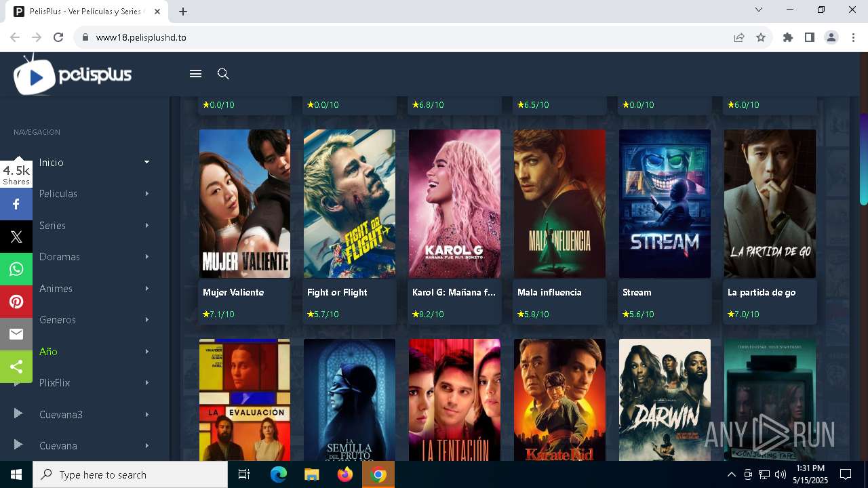868x488 pixels.
Task: Open Task View in taskbar
Action: click(x=244, y=474)
